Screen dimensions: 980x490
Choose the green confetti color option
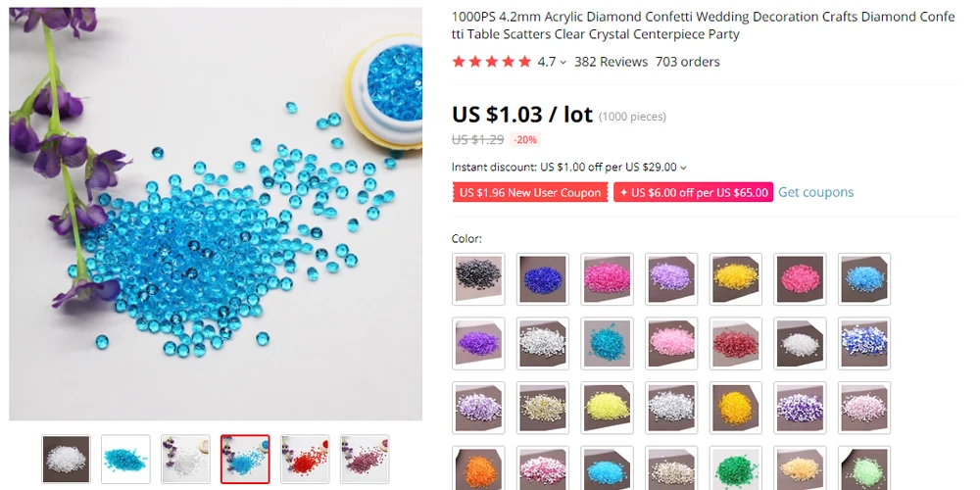(x=736, y=468)
